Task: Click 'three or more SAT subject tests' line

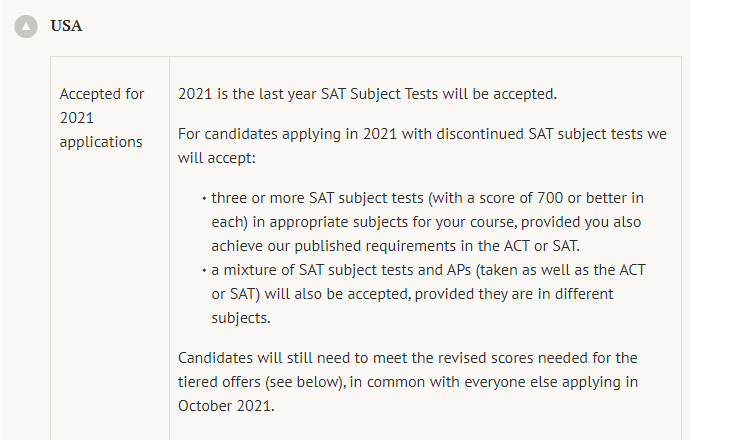Action: coord(427,198)
